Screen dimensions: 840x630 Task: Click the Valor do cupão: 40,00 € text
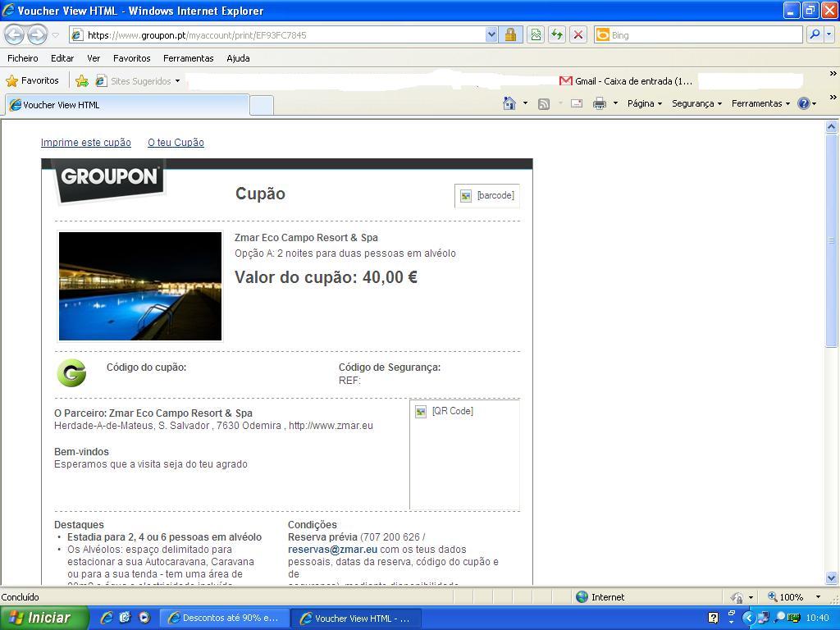(x=326, y=277)
